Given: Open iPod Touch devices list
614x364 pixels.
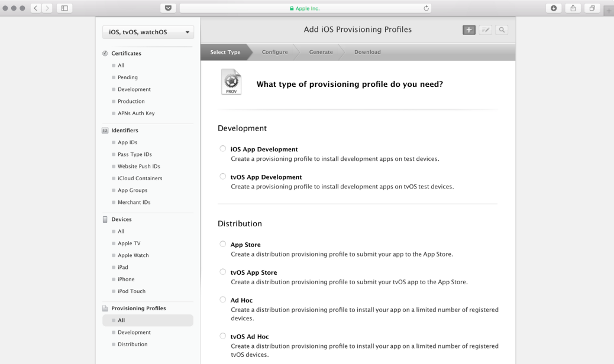Looking at the screenshot, I should tap(131, 291).
